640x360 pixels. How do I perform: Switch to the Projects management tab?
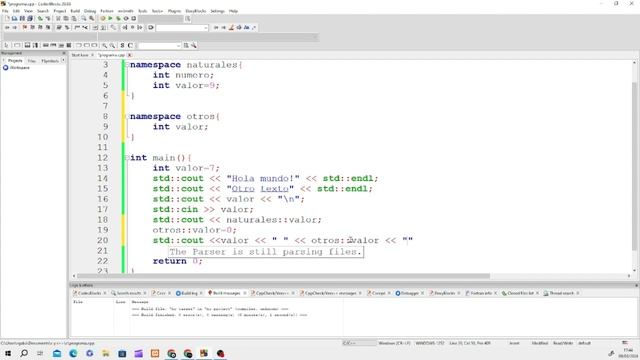coord(15,60)
